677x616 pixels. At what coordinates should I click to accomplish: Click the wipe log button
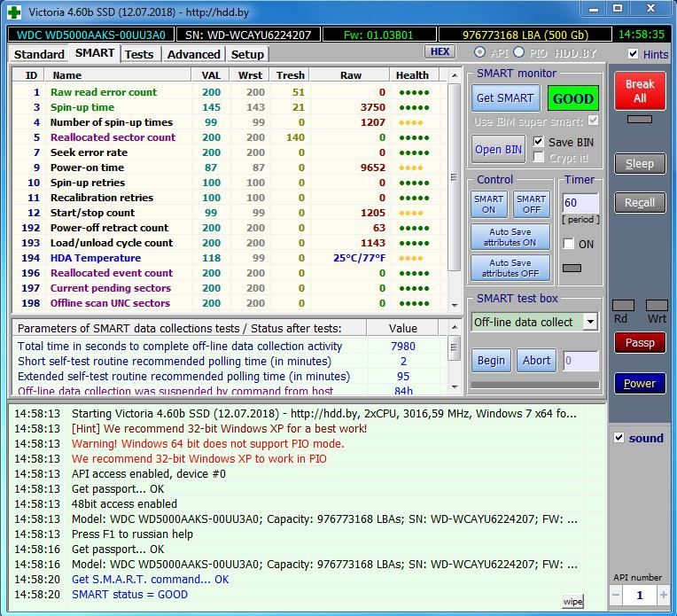[572, 601]
